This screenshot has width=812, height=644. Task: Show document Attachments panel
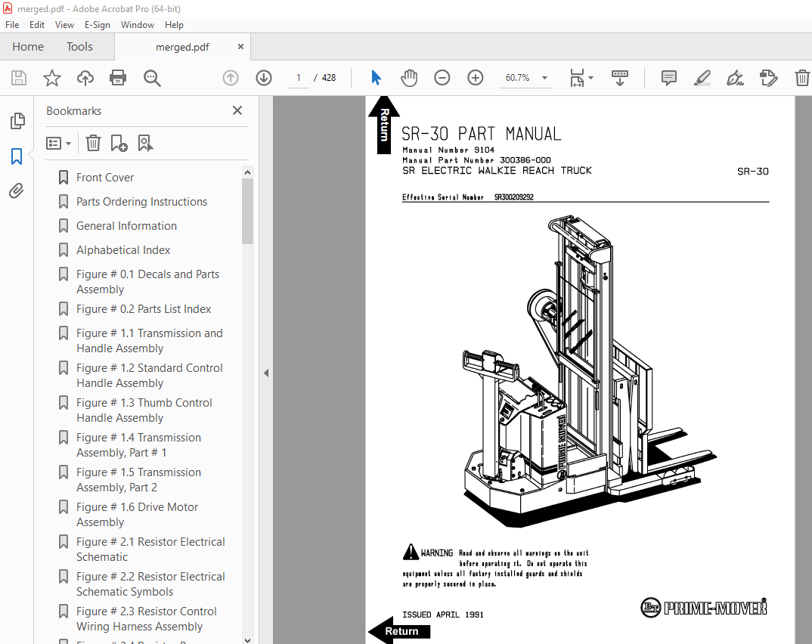(17, 190)
